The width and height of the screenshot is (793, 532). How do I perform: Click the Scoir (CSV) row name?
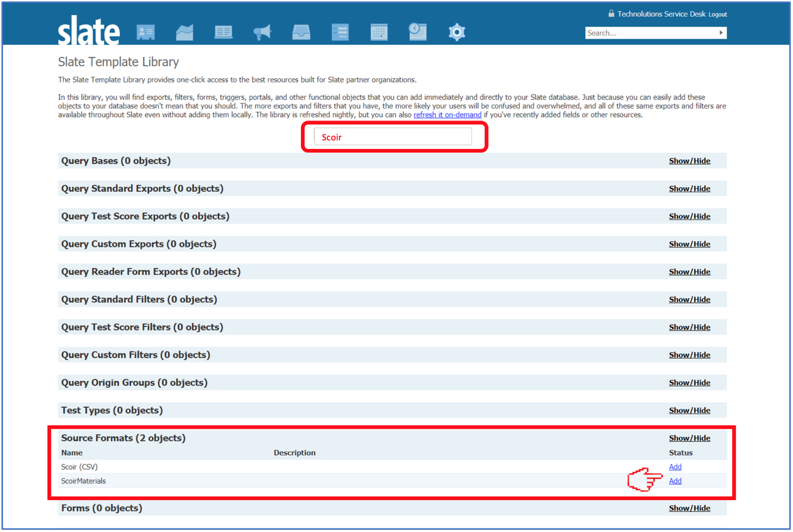80,467
